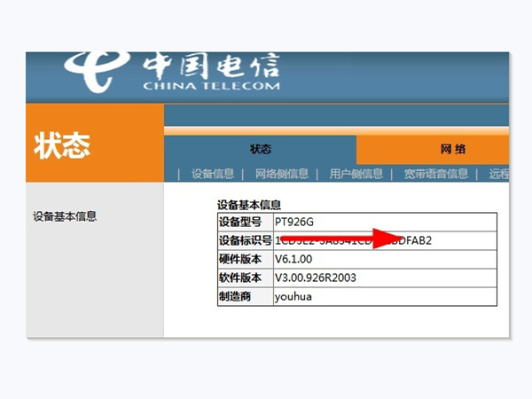Viewport: 532px width, 399px height.
Task: Click the partially visible 远程 submenu item
Action: 498,174
